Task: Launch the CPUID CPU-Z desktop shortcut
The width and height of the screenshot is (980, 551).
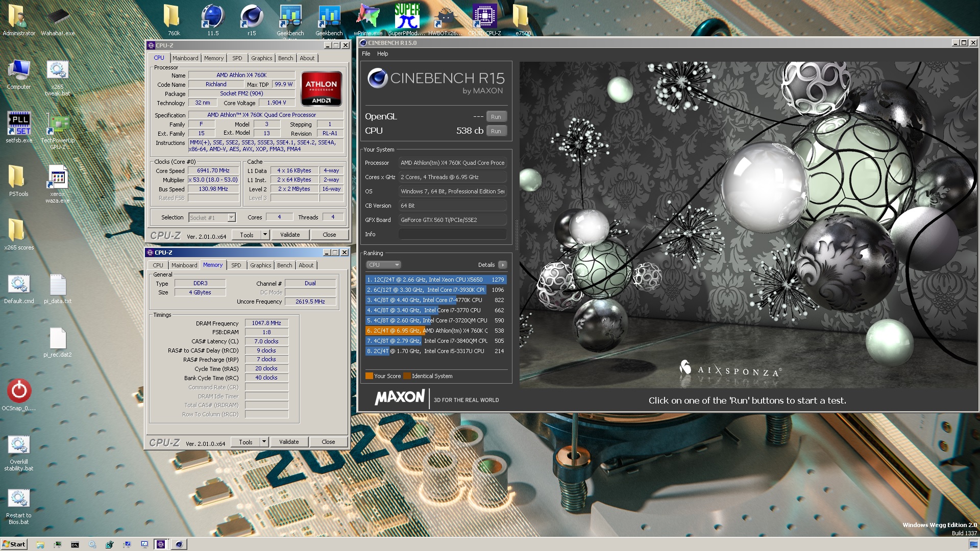Action: pos(484,19)
